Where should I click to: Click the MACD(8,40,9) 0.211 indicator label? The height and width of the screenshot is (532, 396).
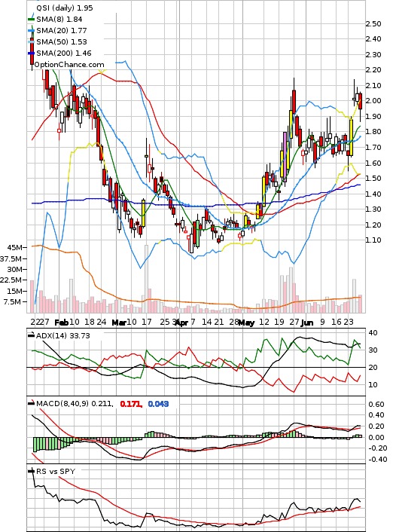75,404
